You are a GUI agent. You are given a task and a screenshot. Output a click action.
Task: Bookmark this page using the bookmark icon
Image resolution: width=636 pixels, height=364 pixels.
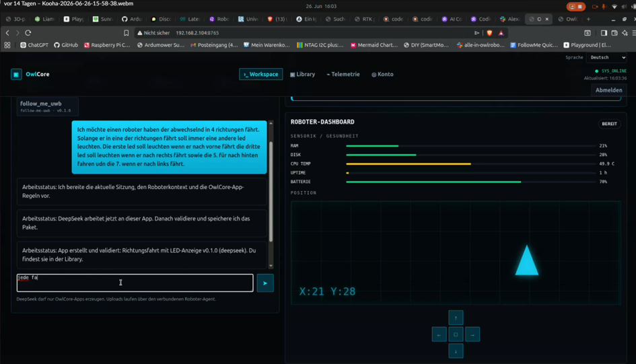pos(126,33)
